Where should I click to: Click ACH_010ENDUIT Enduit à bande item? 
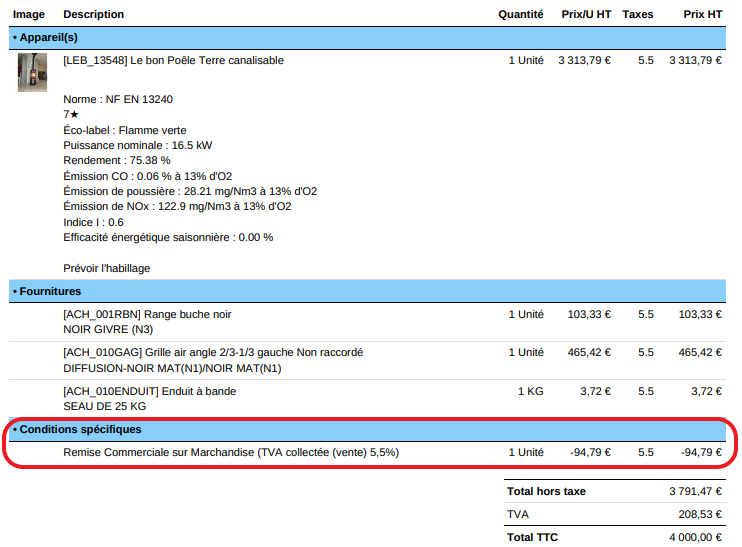click(150, 391)
